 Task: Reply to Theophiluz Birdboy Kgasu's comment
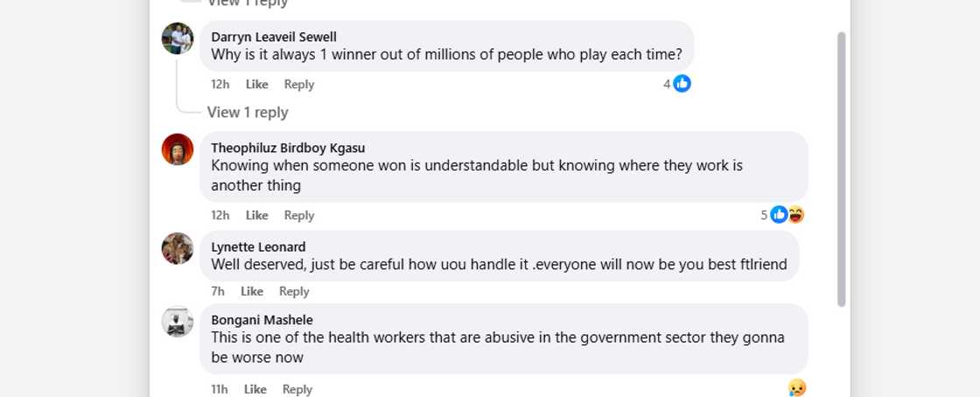click(x=299, y=215)
